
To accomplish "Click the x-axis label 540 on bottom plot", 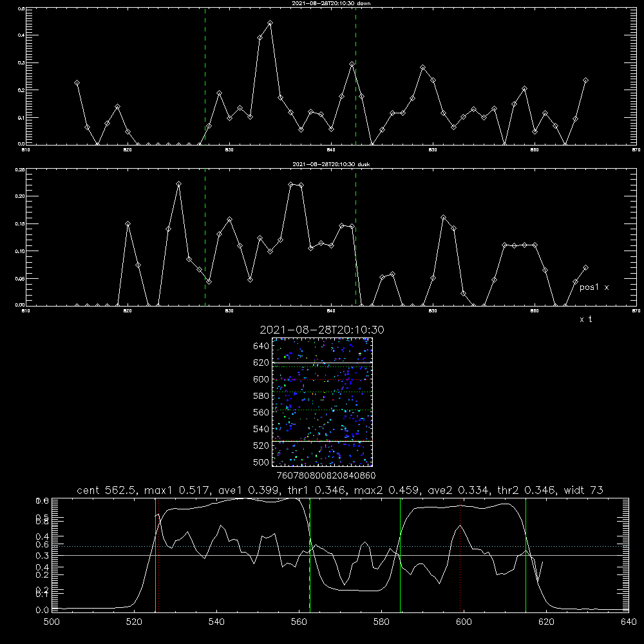I will [x=216, y=622].
